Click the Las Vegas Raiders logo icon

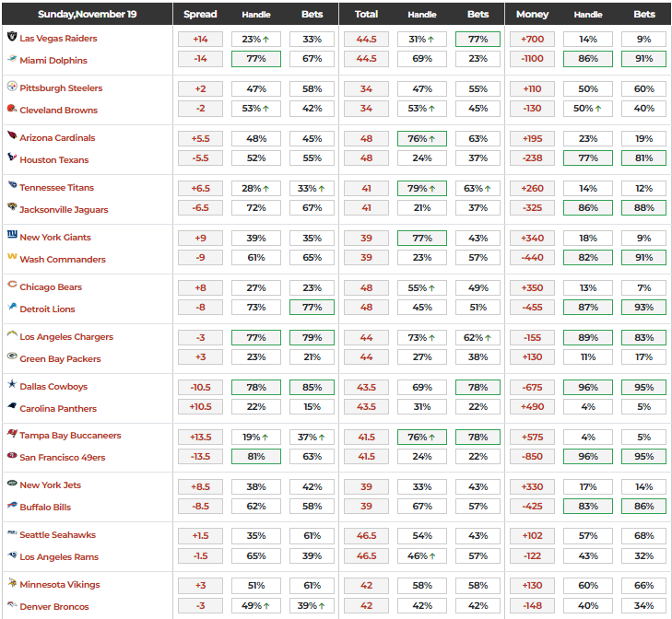(12, 36)
